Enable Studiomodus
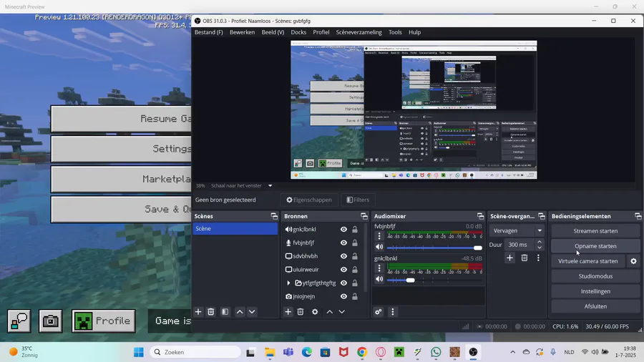The width and height of the screenshot is (644, 362). [x=595, y=276]
